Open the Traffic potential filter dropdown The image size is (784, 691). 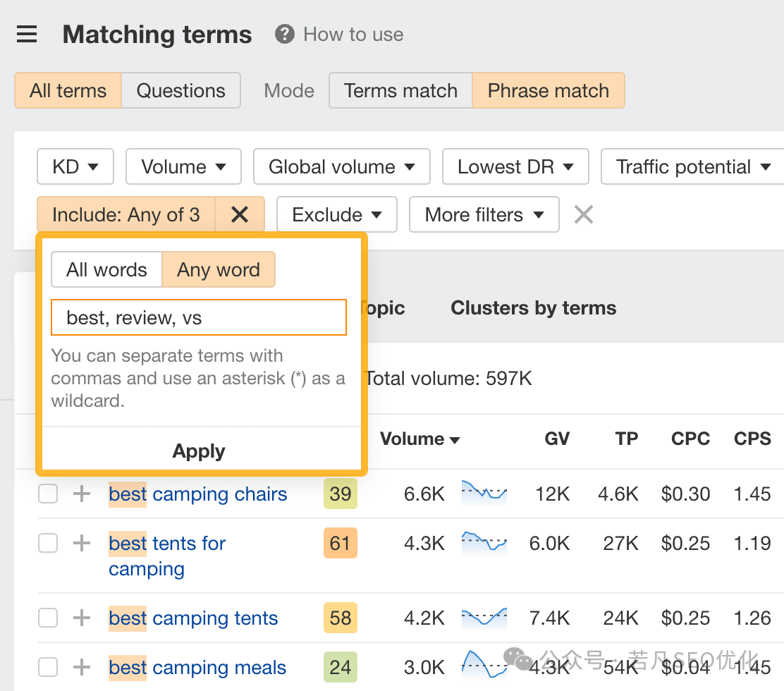[693, 166]
